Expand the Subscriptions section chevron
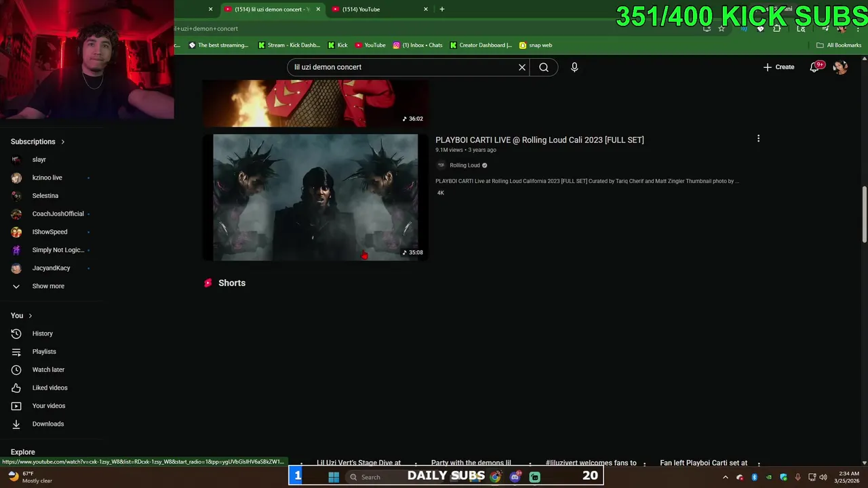 [63, 142]
